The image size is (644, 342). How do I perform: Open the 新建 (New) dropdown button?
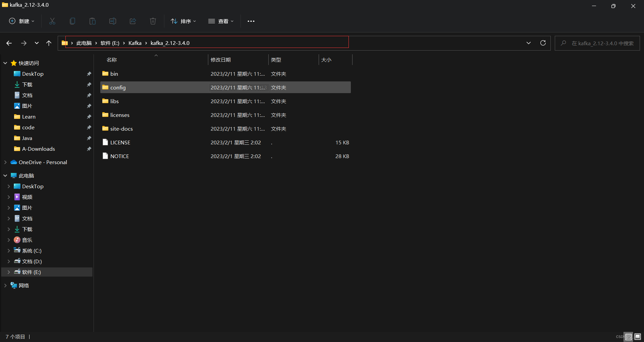[x=21, y=21]
